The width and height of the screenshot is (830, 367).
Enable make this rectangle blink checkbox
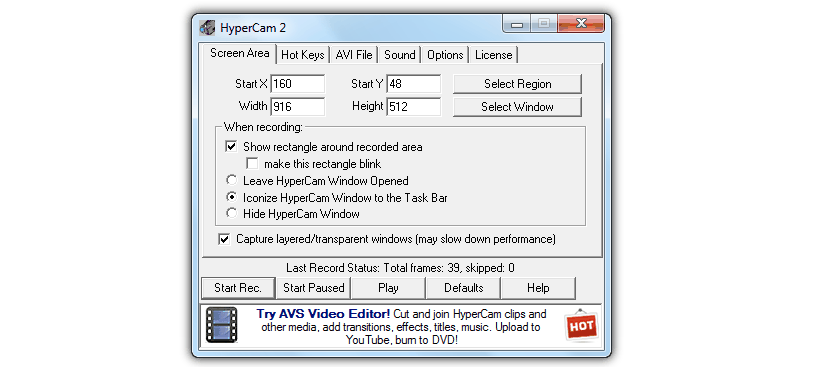[x=252, y=164]
